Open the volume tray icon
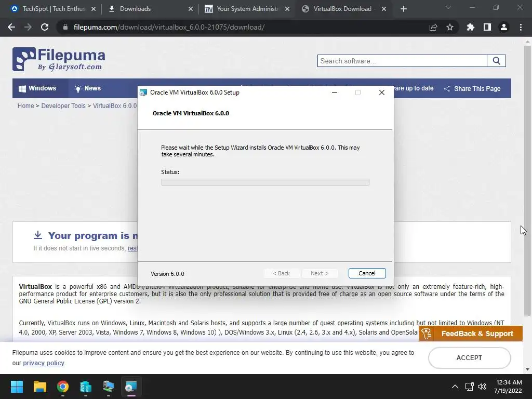This screenshot has height=399, width=532. (x=482, y=387)
